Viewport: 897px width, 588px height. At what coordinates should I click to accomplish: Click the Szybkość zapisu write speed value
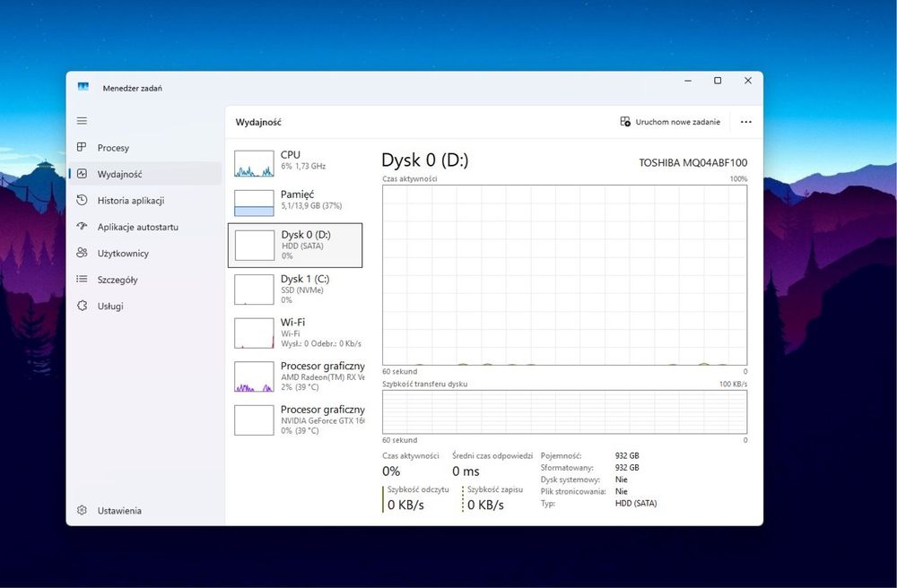pyautogui.click(x=485, y=505)
